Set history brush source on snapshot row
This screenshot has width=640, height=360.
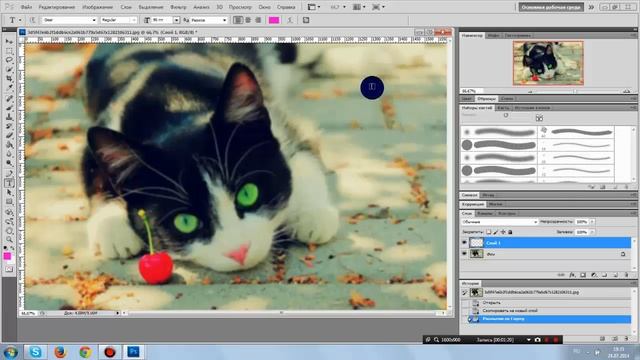(464, 292)
